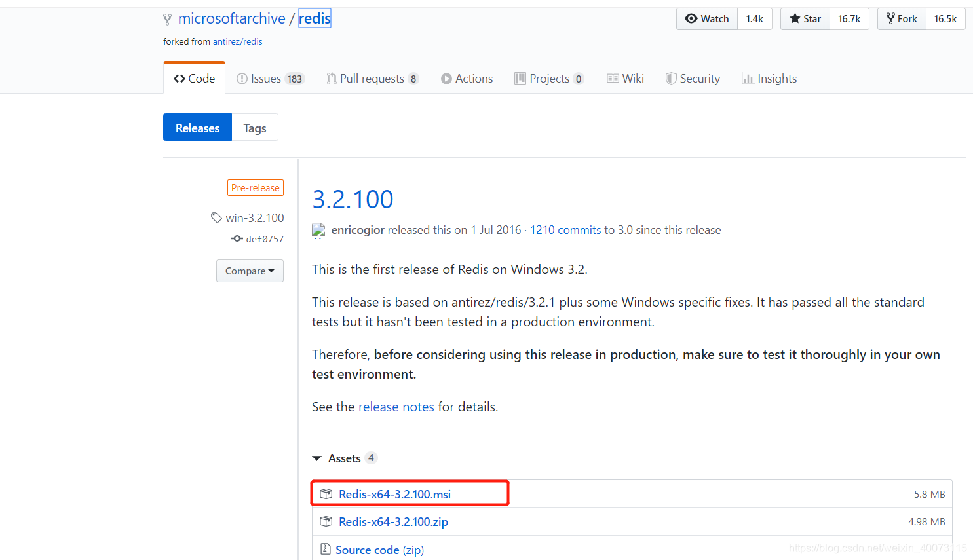Open the microsoftarchive owner link

pyautogui.click(x=232, y=18)
